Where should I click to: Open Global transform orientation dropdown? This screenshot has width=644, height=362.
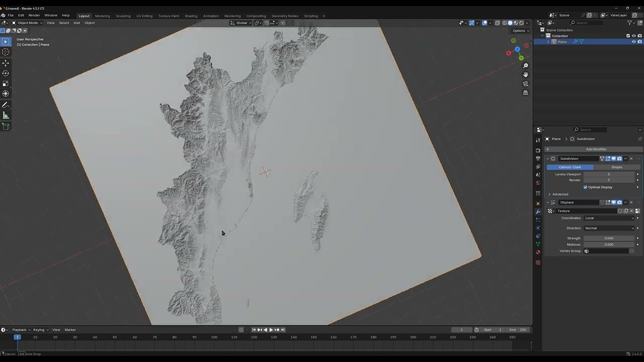pyautogui.click(x=240, y=23)
